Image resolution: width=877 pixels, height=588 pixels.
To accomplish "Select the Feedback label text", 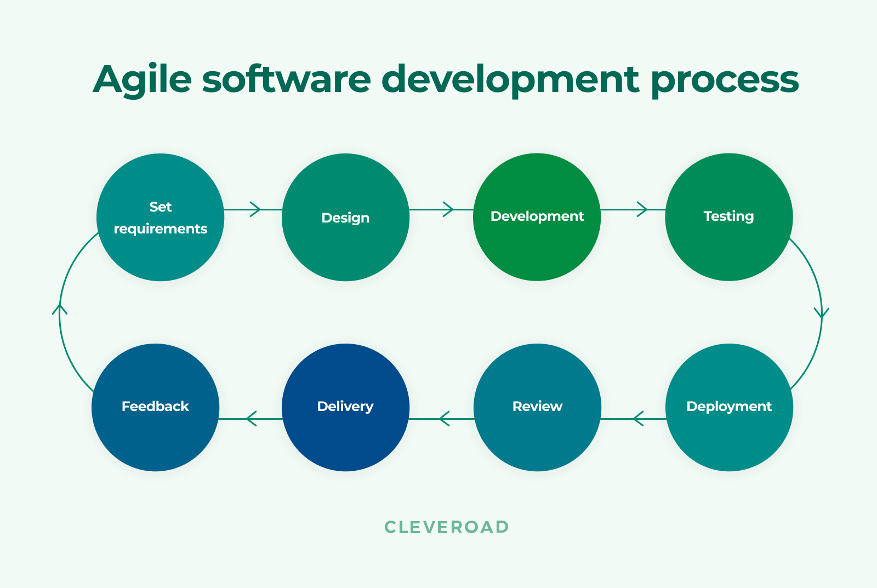I will pos(155,407).
